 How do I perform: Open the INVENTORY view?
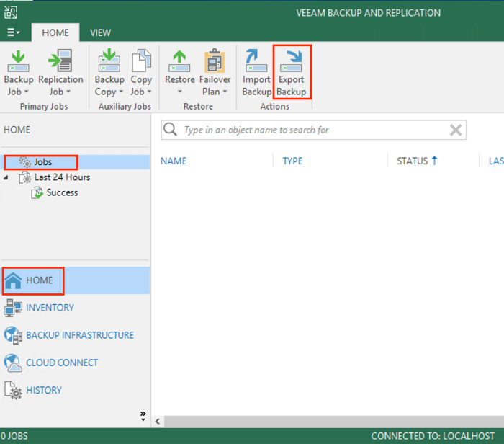(x=50, y=308)
